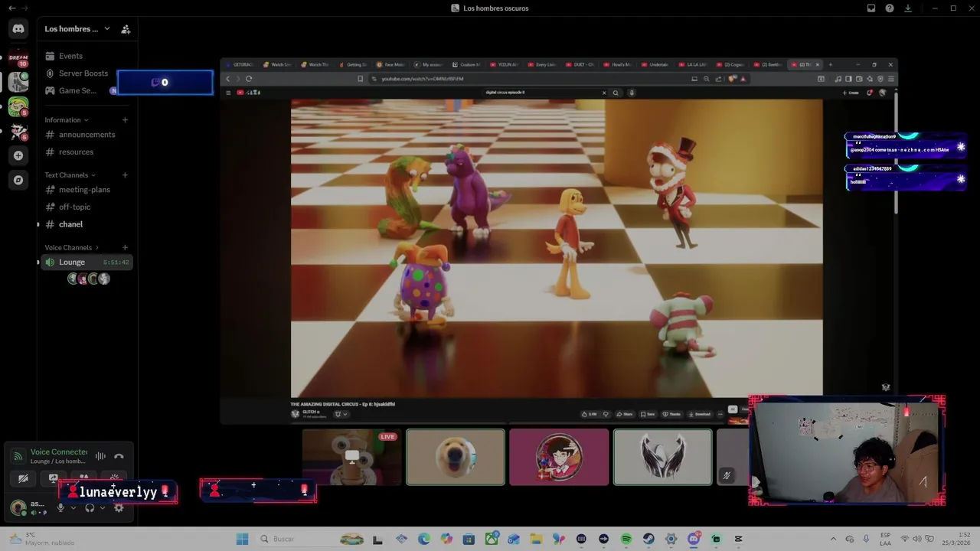Click the YouTube Create button in stream
980x551 pixels.
coord(851,93)
